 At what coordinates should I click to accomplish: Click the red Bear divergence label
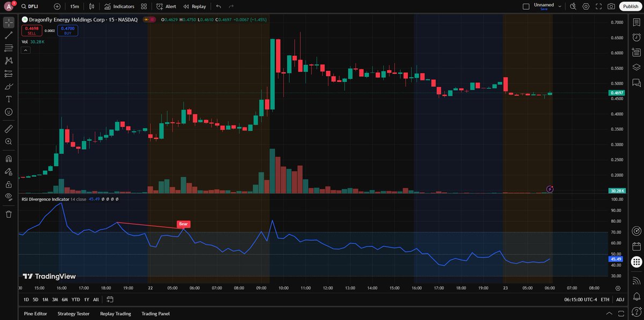[x=184, y=224]
